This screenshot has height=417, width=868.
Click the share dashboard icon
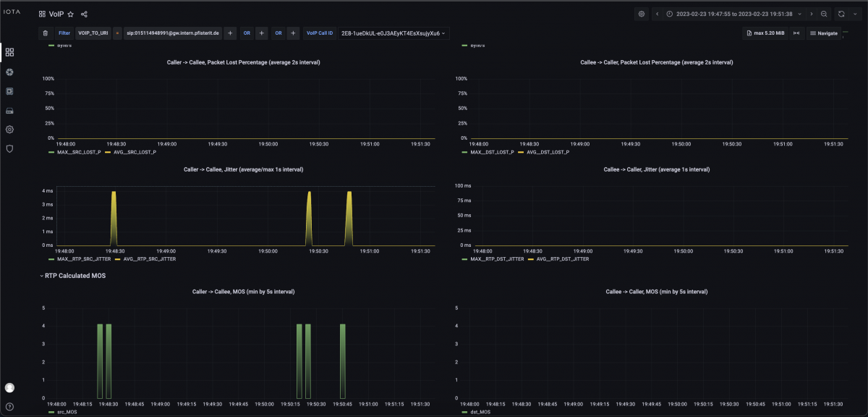pos(85,14)
